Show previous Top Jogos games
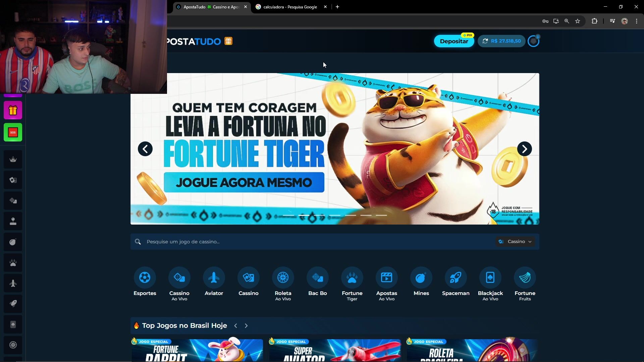This screenshot has width=644, height=362. coord(236,326)
